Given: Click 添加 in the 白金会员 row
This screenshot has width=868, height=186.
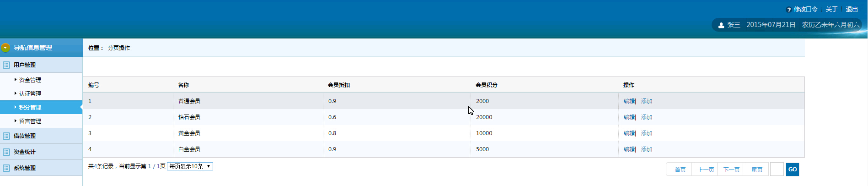Looking at the screenshot, I should (647, 149).
